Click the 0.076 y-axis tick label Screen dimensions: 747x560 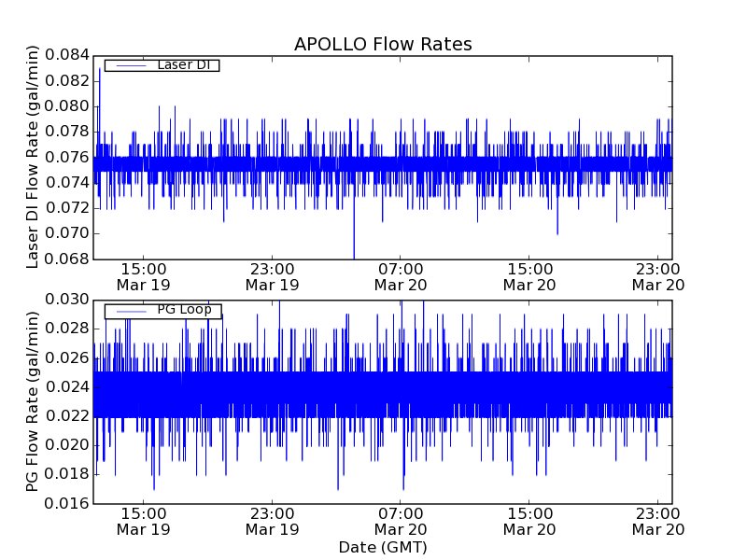[x=67, y=157]
